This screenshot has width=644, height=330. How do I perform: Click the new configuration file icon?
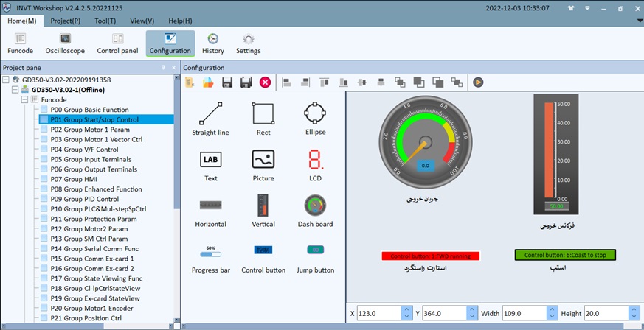coord(190,82)
